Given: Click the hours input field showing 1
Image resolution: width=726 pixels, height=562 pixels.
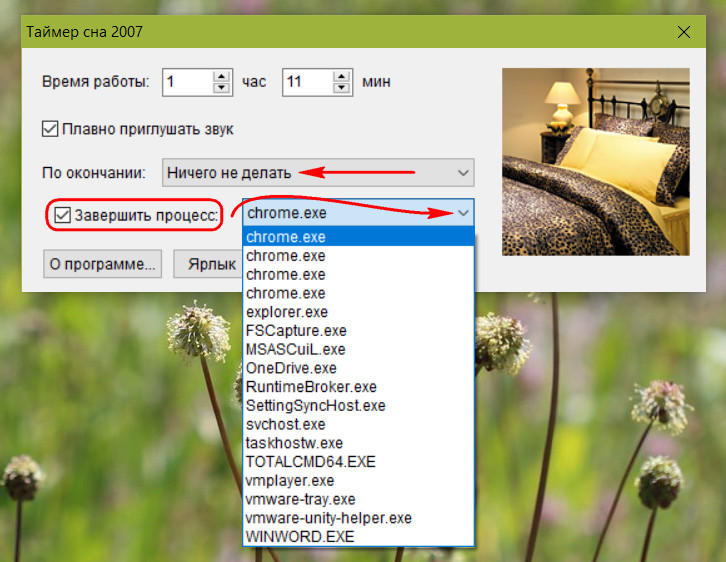Looking at the screenshot, I should 188,82.
